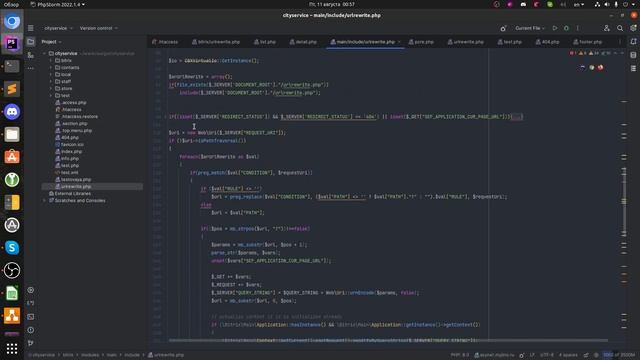Open file in Chrome browser icon
Viewport: 640px width, 360px height.
click(x=591, y=68)
